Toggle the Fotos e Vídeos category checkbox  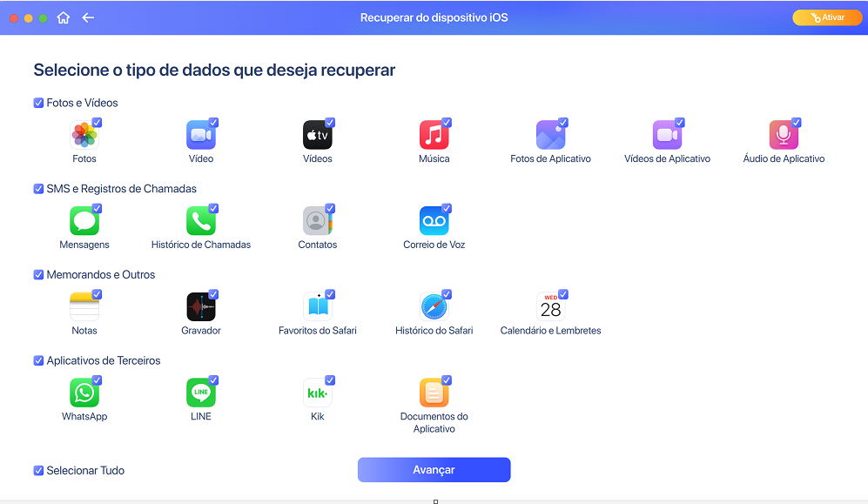tap(38, 103)
